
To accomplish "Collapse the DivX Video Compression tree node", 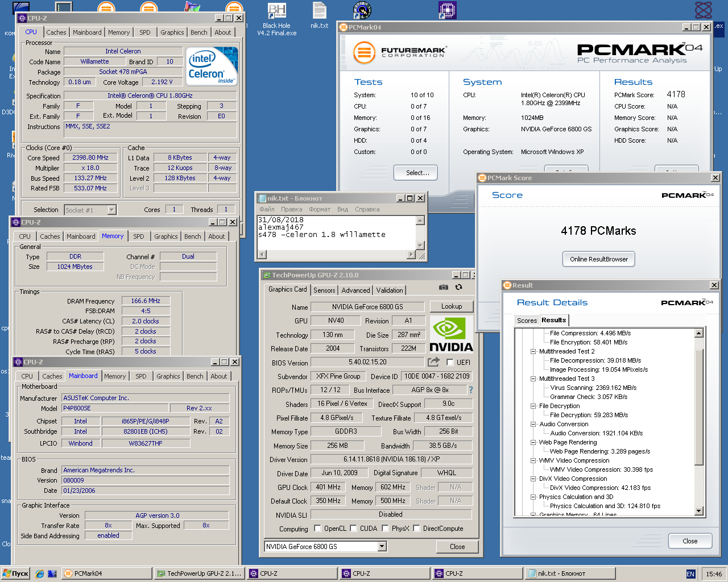I will (x=533, y=479).
